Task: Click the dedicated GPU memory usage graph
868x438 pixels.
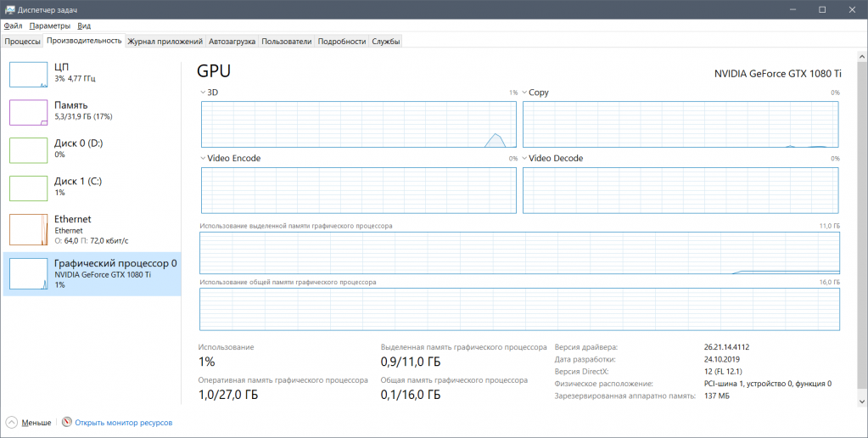Action: [518, 253]
